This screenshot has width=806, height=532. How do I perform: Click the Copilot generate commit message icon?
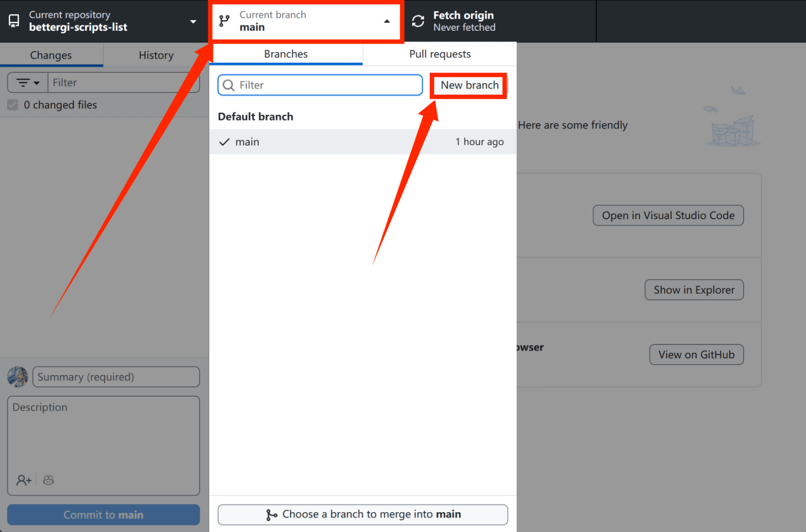point(48,480)
